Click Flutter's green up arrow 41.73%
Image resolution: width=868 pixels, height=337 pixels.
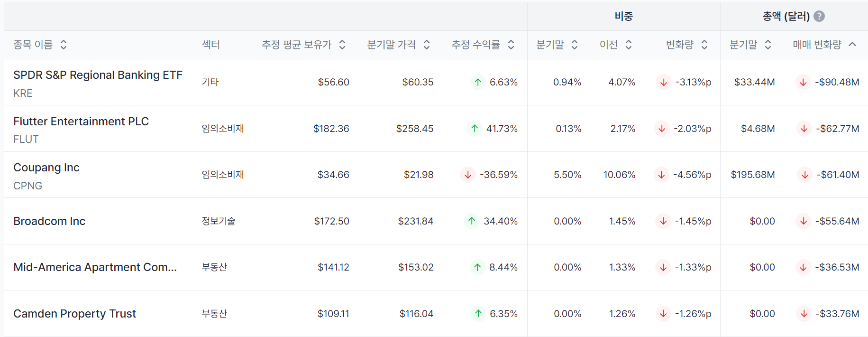pos(475,128)
